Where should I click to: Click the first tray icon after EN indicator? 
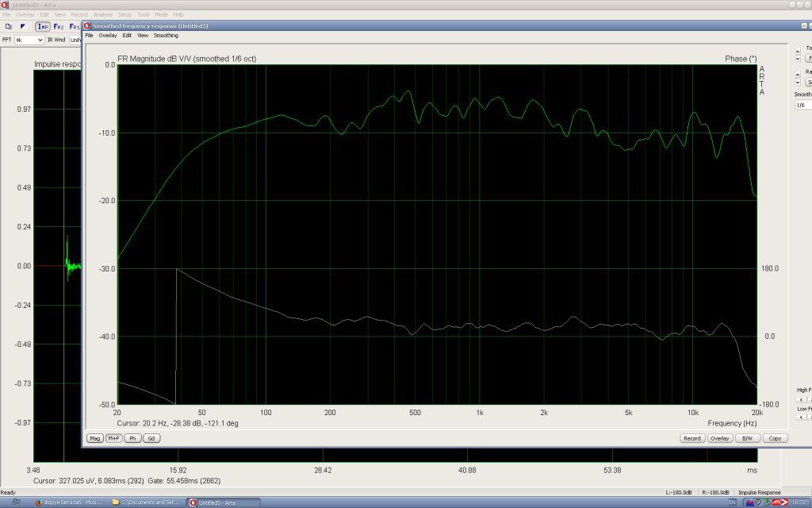749,502
